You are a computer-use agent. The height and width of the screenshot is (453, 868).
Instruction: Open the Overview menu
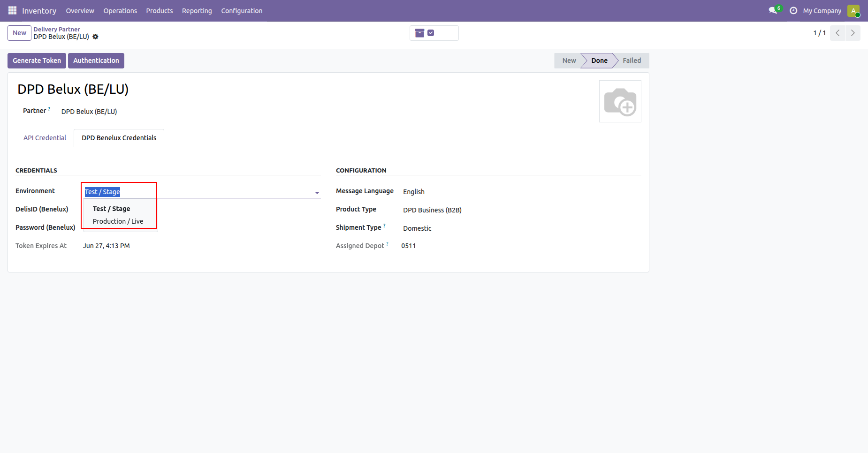pyautogui.click(x=80, y=11)
